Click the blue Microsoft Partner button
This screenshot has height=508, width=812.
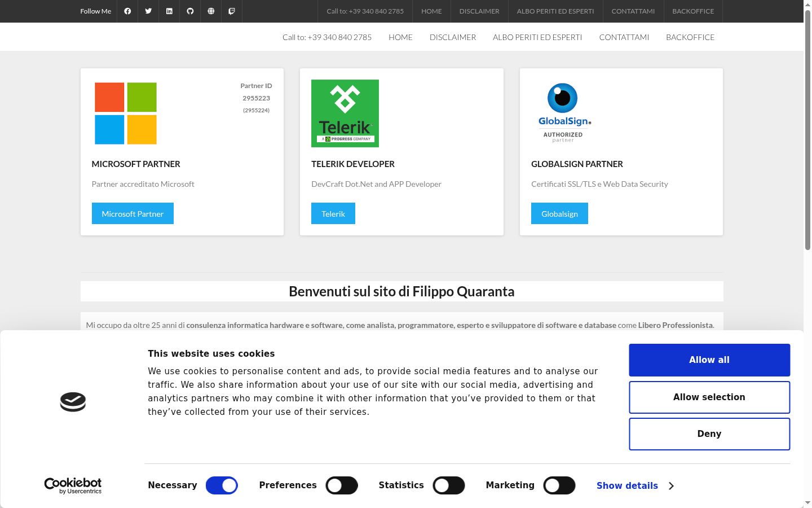tap(133, 213)
